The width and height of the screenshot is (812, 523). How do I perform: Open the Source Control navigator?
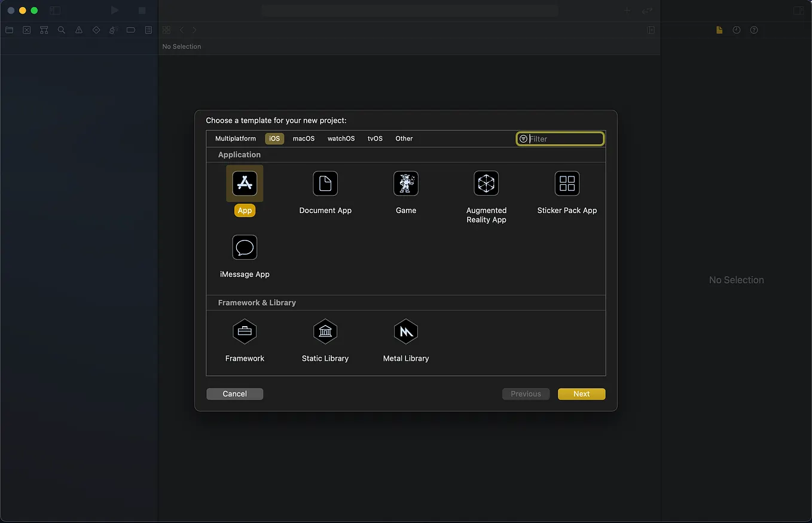coord(26,30)
